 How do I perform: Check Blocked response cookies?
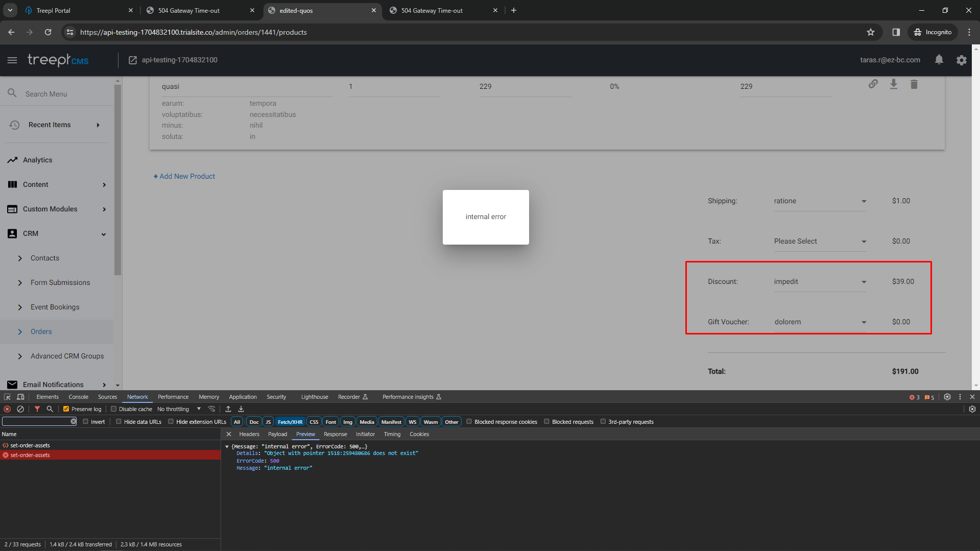[469, 422]
